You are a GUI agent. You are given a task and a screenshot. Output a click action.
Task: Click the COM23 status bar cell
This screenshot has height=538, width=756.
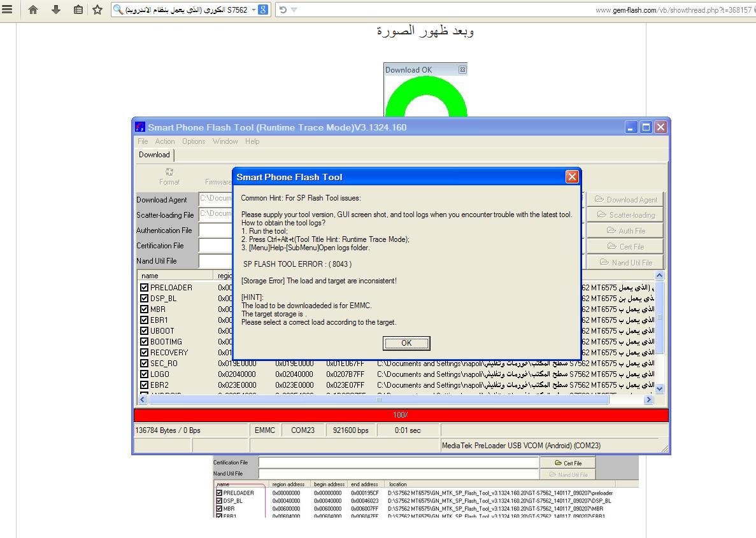point(303,430)
